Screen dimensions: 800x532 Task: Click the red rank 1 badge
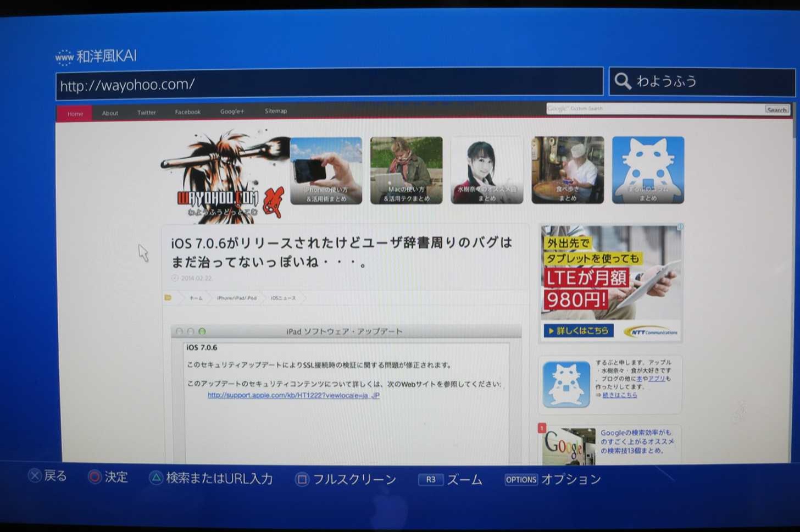pyautogui.click(x=542, y=428)
